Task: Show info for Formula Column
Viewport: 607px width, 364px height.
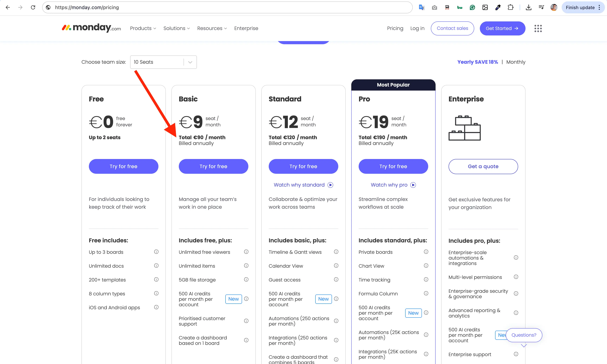Action: [x=426, y=293]
